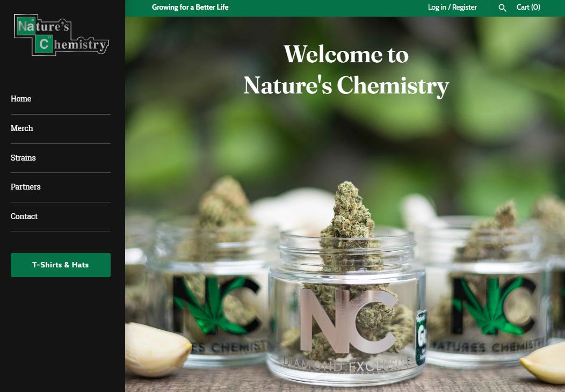The height and width of the screenshot is (392, 565).
Task: Click the green C tile in the logo
Action: pos(44,44)
